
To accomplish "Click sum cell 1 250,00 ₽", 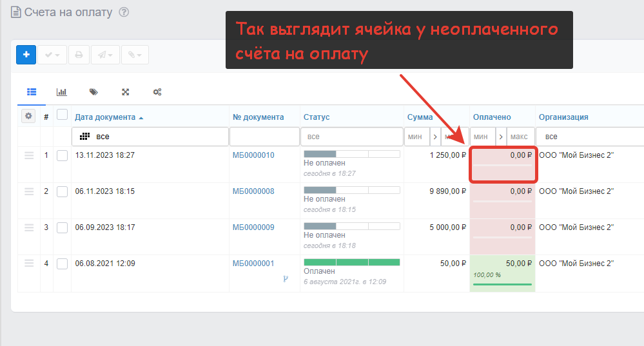I will coord(447,155).
